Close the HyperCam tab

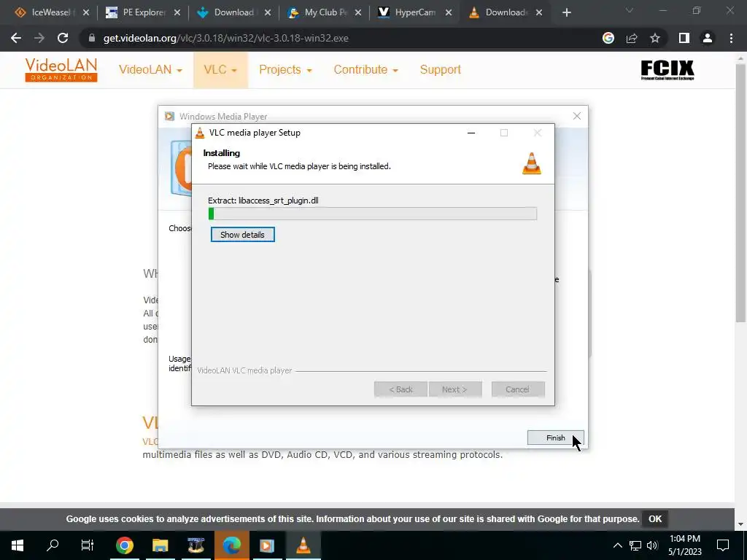[x=449, y=13]
